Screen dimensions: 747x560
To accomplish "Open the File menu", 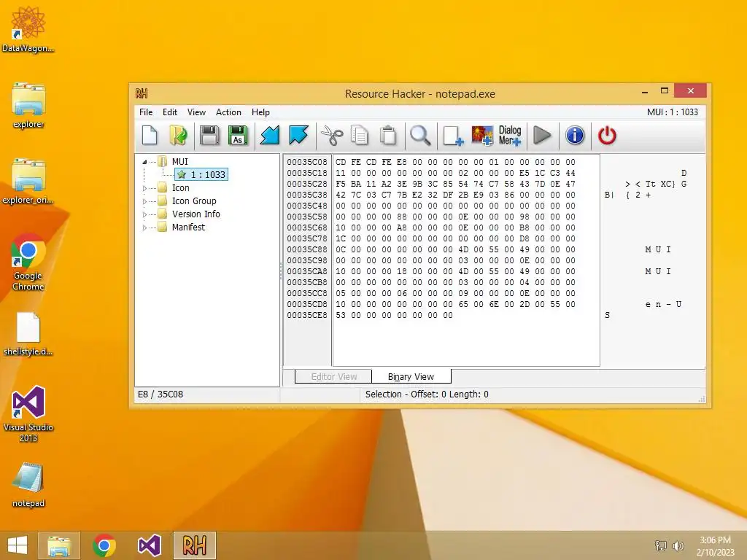I will (146, 112).
